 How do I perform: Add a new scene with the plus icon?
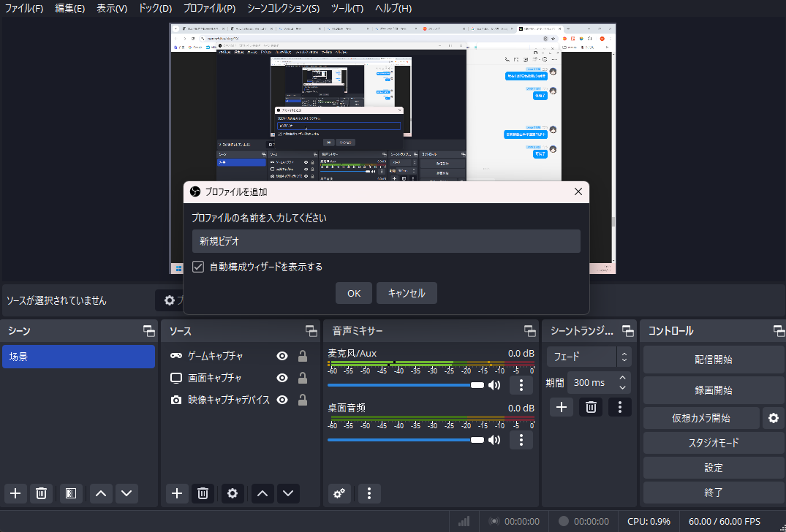[x=15, y=493]
